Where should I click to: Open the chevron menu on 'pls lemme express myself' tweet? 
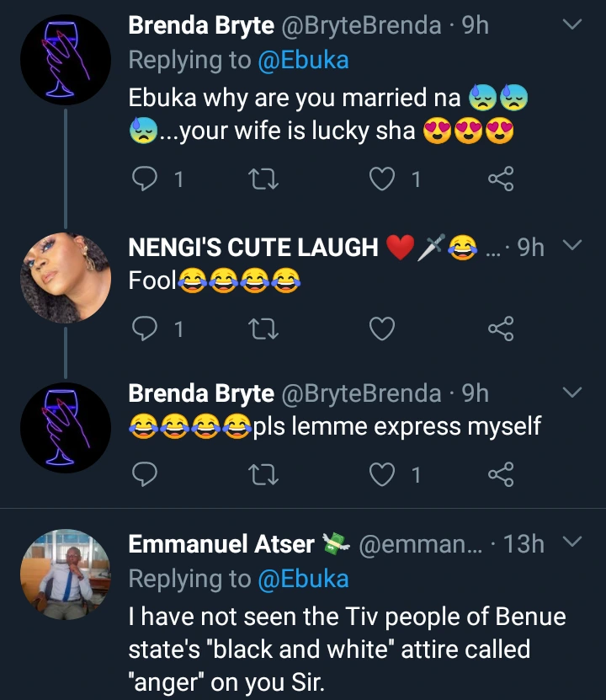coord(572,393)
